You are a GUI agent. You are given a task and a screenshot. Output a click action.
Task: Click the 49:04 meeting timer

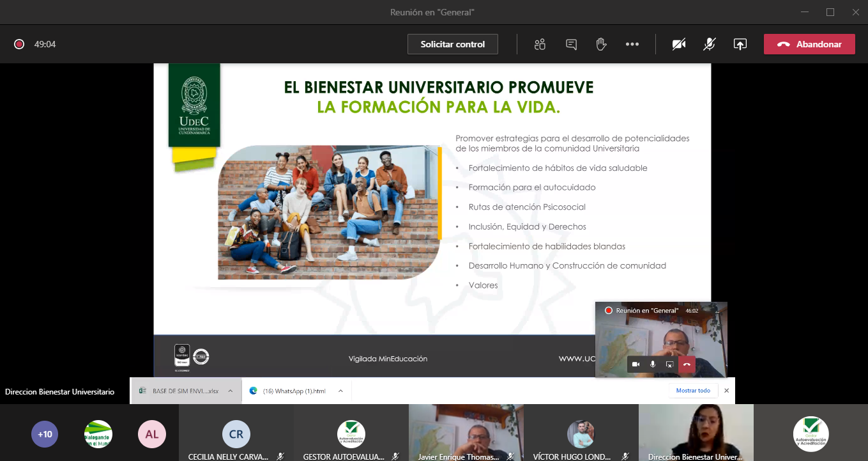(x=45, y=44)
